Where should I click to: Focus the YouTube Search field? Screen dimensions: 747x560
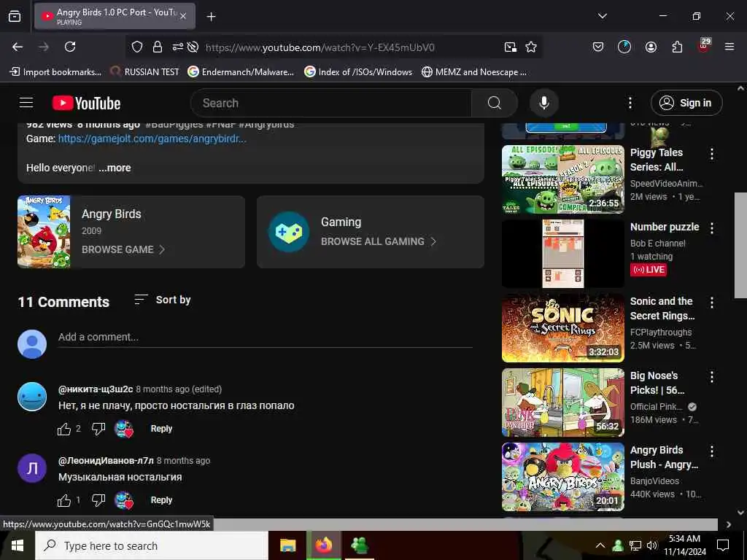tap(331, 103)
